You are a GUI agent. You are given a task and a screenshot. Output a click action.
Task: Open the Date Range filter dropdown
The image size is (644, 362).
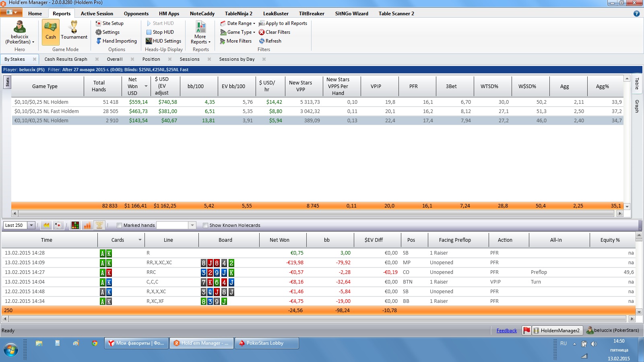point(238,23)
